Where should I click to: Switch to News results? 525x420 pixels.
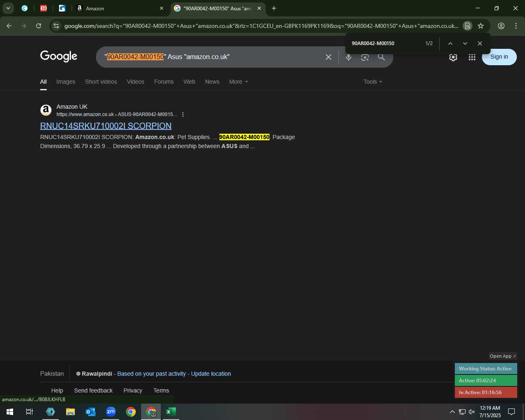(212, 82)
